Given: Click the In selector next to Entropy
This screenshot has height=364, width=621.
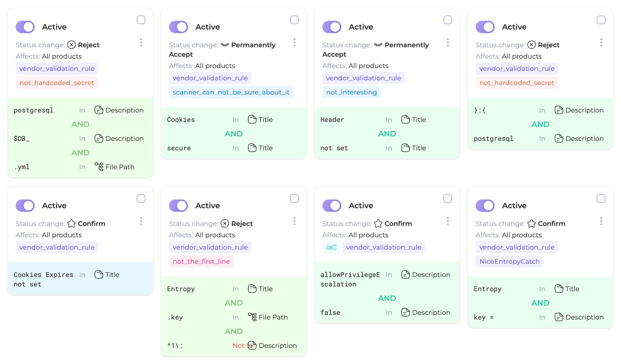Looking at the screenshot, I should [235, 289].
